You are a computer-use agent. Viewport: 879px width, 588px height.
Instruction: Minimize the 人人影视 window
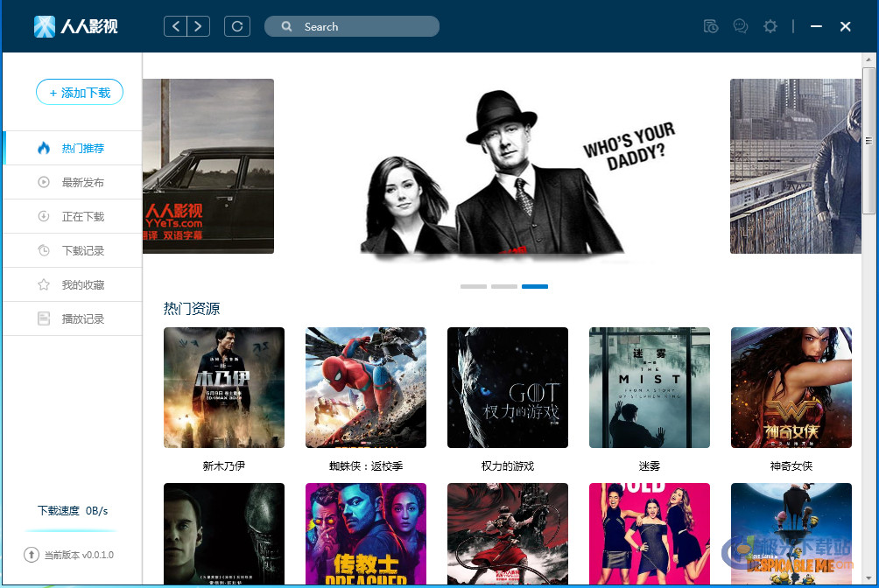tap(816, 26)
